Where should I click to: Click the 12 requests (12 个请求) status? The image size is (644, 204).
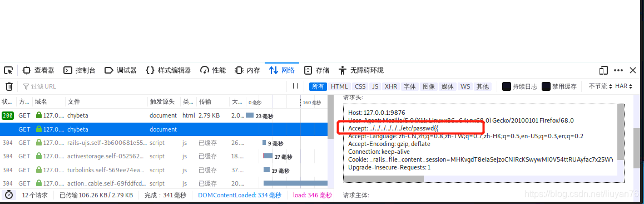35,196
